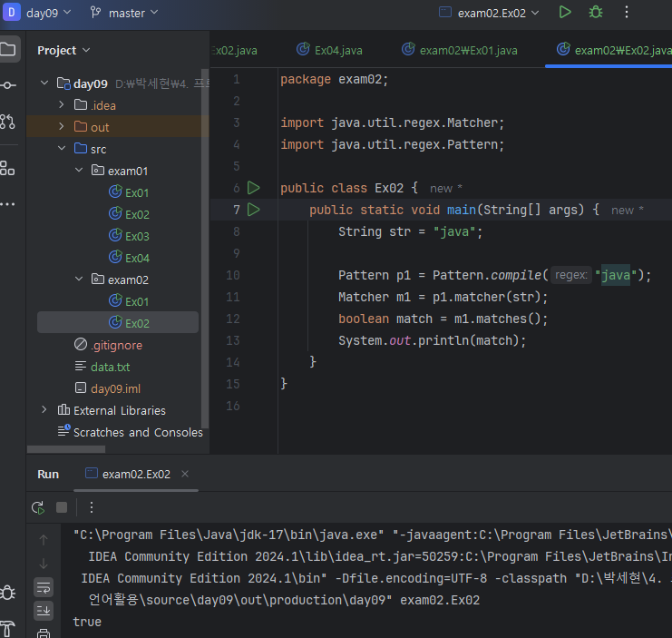
Task: Click the Run button in top toolbar
Action: point(565,13)
